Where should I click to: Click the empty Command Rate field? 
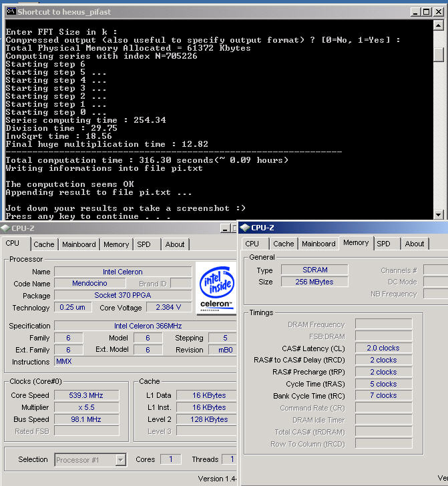tap(383, 408)
